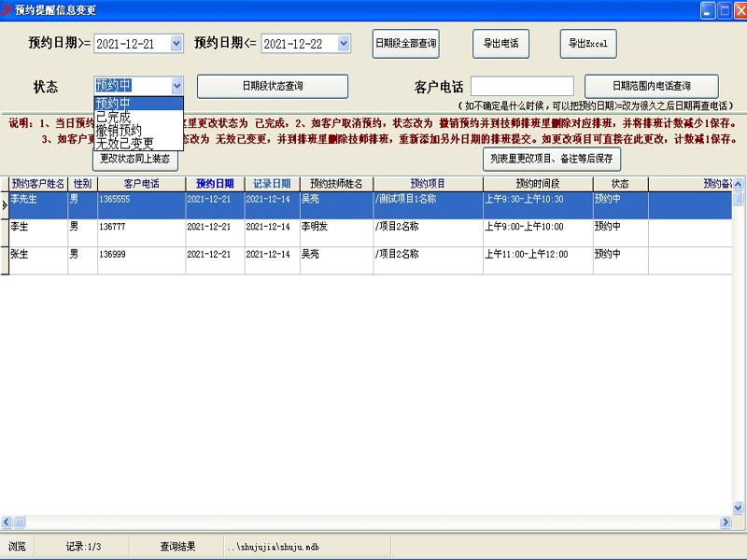Sort by 预约客户姓名 column header
Image resolution: width=747 pixels, height=560 pixels.
coord(38,184)
